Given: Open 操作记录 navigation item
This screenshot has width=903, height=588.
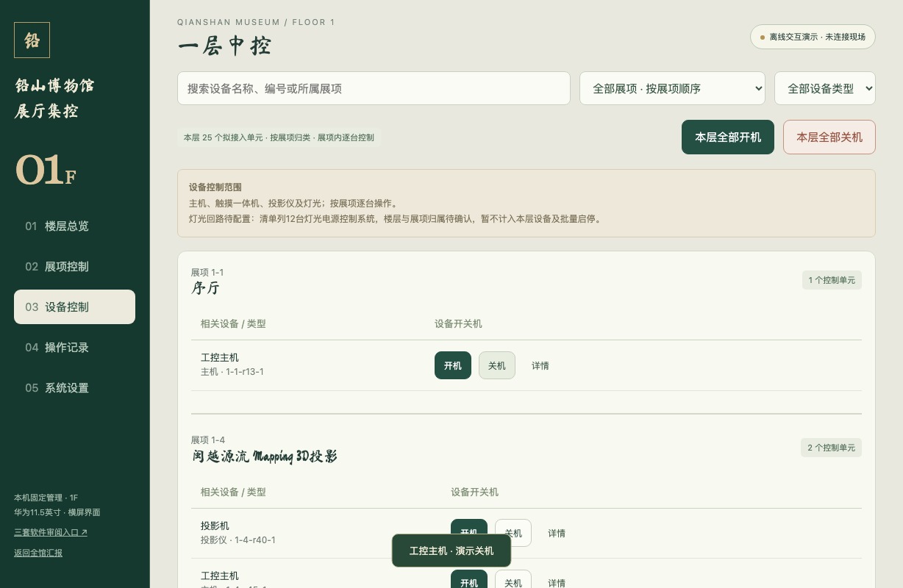Looking at the screenshot, I should [x=74, y=347].
